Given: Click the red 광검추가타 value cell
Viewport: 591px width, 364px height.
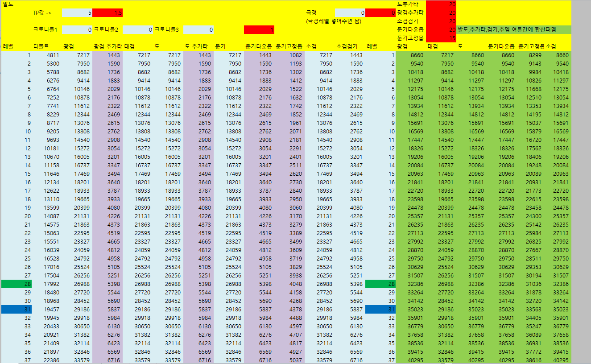Looking at the screenshot, I should click(441, 12).
